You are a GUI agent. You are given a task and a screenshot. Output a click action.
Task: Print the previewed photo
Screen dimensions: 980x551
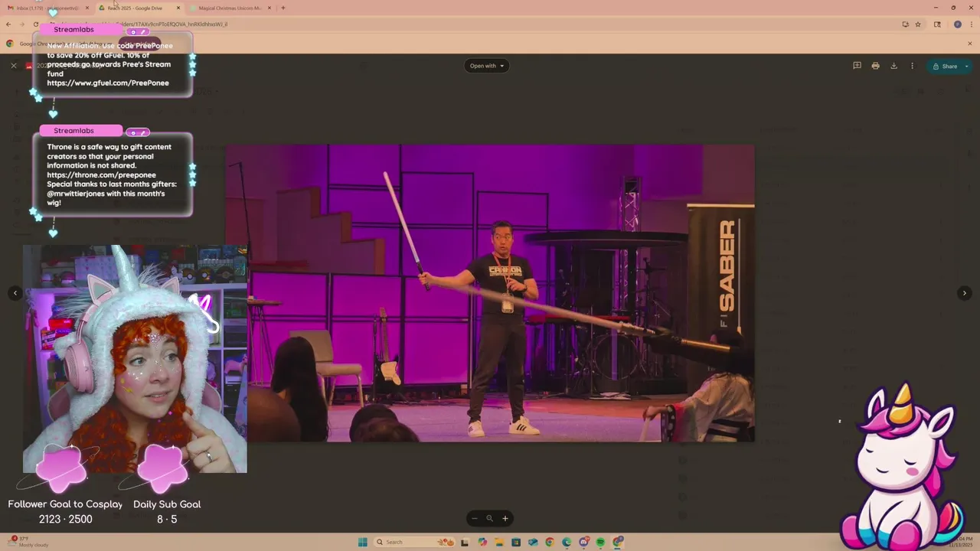[x=875, y=66]
